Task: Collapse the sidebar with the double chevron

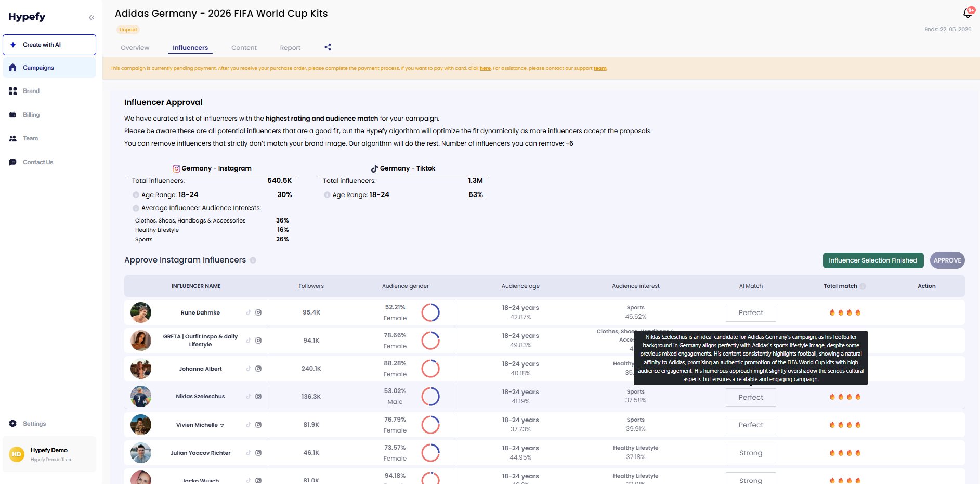Action: point(92,17)
